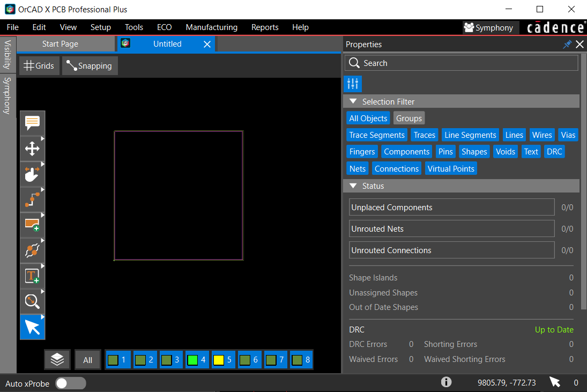Screen dimensions: 587x392
Task: Open the Manufacturing menu
Action: (212, 27)
